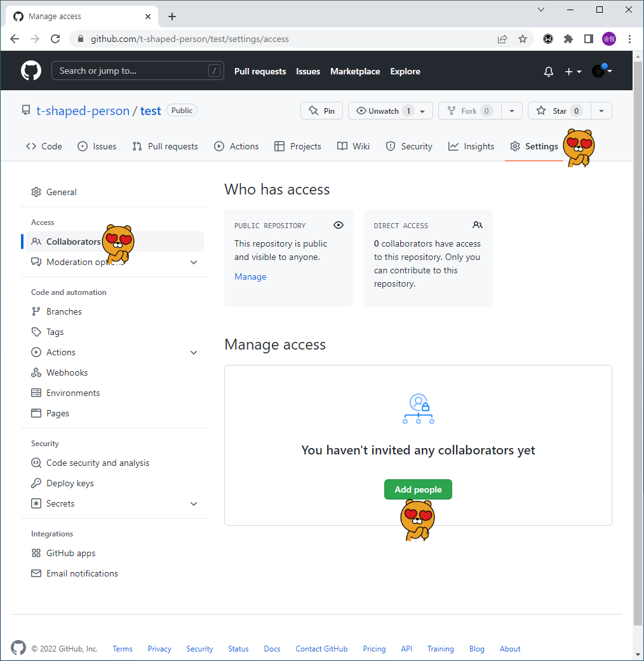
Task: Open Privacy link in footer
Action: tap(159, 649)
